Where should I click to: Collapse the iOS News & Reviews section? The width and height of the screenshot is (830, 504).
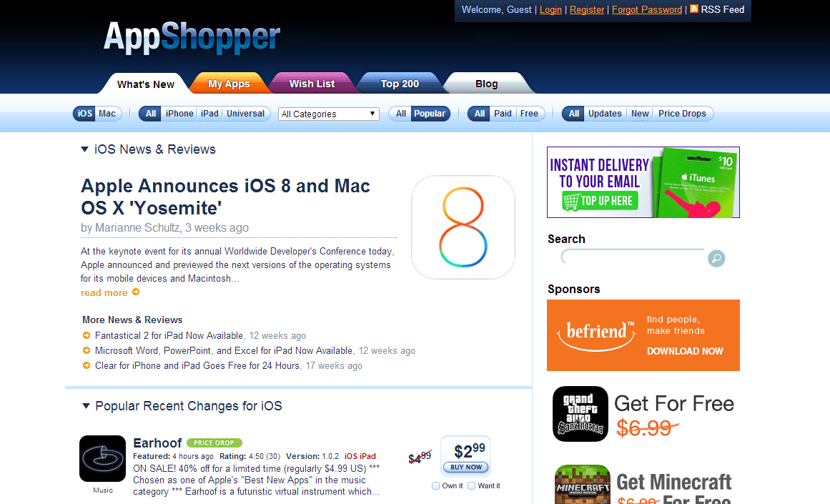tap(84, 149)
